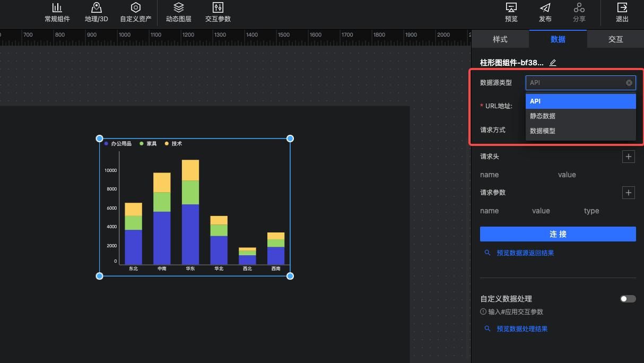Select 静态数据 option in dropdown list
This screenshot has height=363, width=644.
tap(581, 116)
